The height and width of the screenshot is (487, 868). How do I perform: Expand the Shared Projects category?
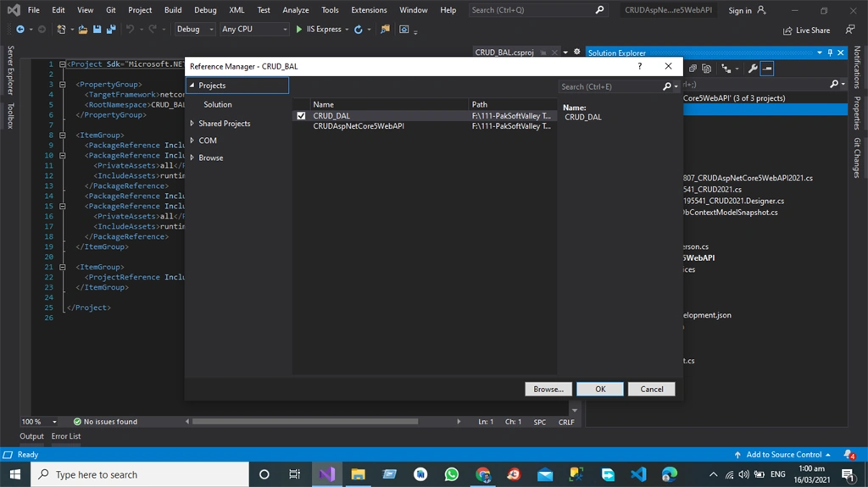click(192, 124)
